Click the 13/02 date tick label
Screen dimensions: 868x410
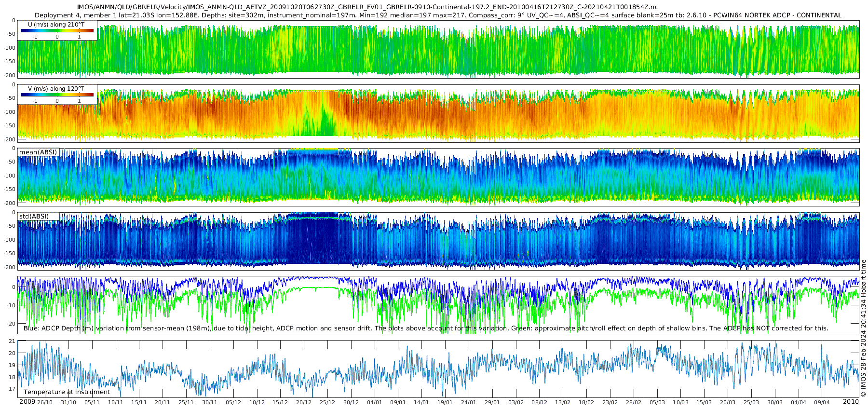click(563, 402)
